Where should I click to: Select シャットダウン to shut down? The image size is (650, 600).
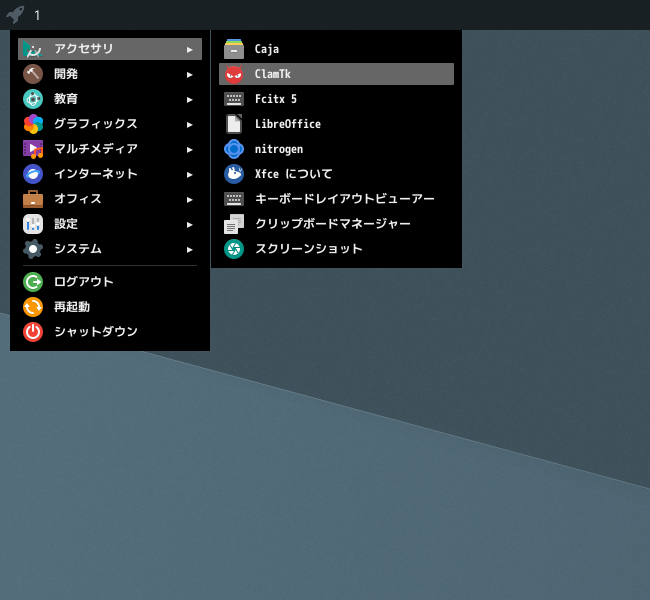(x=110, y=332)
